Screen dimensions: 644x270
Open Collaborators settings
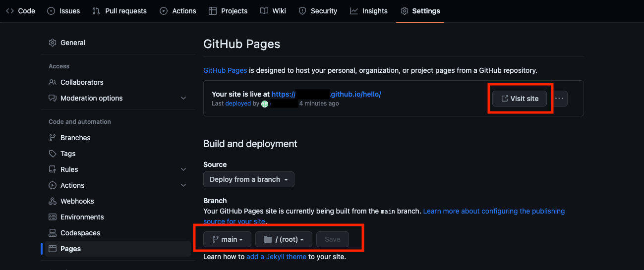click(118, 82)
